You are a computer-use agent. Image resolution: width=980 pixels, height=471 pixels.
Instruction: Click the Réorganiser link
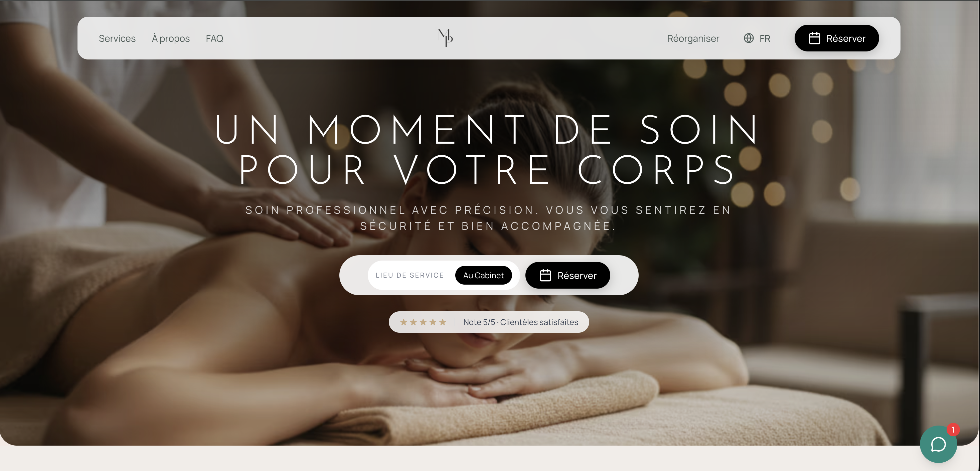click(693, 38)
